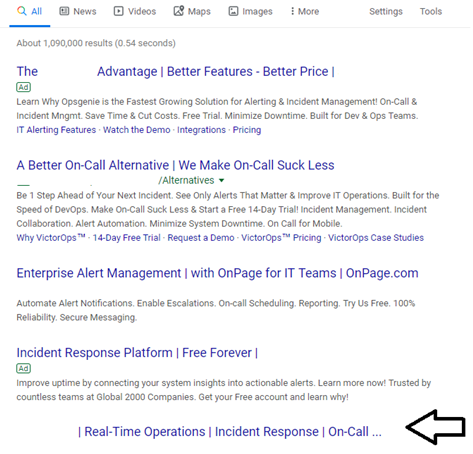This screenshot has width=473, height=454.
Task: Open the VictorOps Case Studies sitelink
Action: tap(376, 238)
